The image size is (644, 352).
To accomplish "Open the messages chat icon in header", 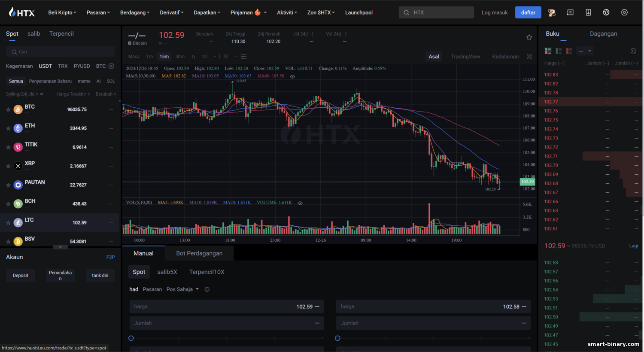I will [x=570, y=12].
